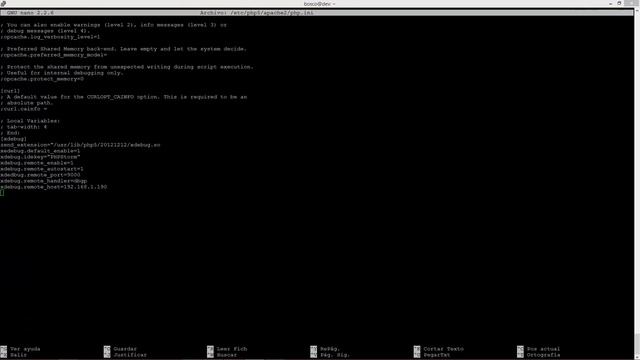Click the CURLOPT_CAINFO comment line
Image resolution: width=640 pixels, height=360 pixels.
(124, 97)
